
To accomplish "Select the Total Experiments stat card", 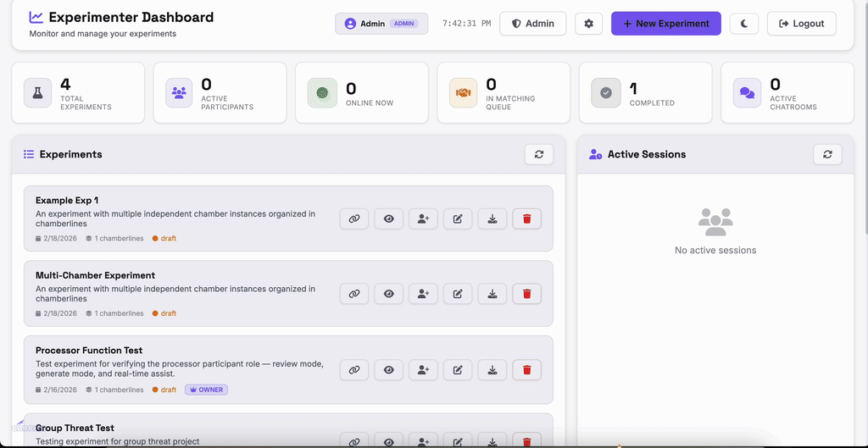I will [78, 93].
